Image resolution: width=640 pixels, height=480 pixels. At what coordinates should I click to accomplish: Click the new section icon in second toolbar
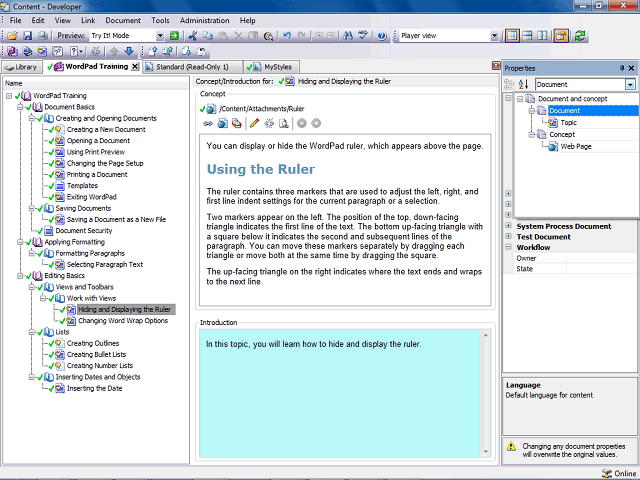[x=27, y=51]
